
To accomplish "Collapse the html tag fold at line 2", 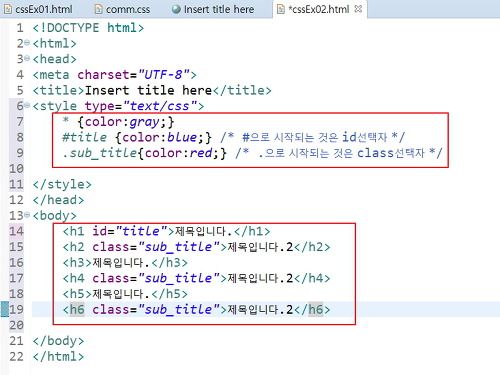I will coord(27,43).
